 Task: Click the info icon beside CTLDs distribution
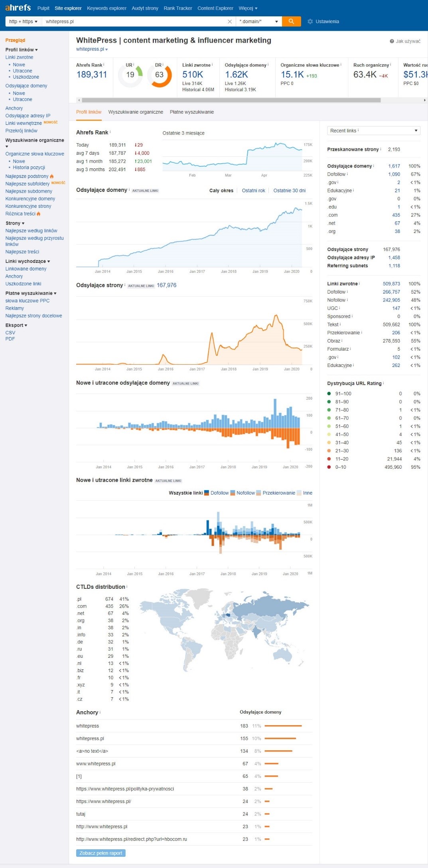(127, 586)
